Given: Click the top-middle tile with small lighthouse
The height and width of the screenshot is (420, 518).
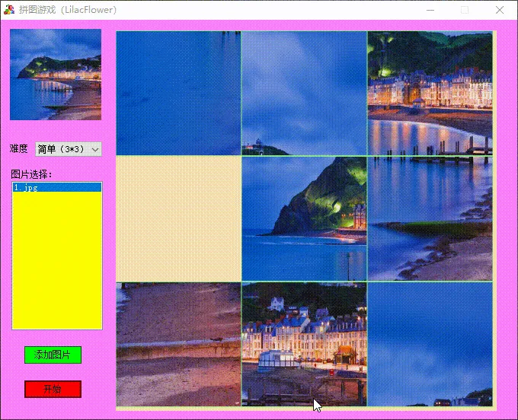Looking at the screenshot, I should (x=304, y=93).
